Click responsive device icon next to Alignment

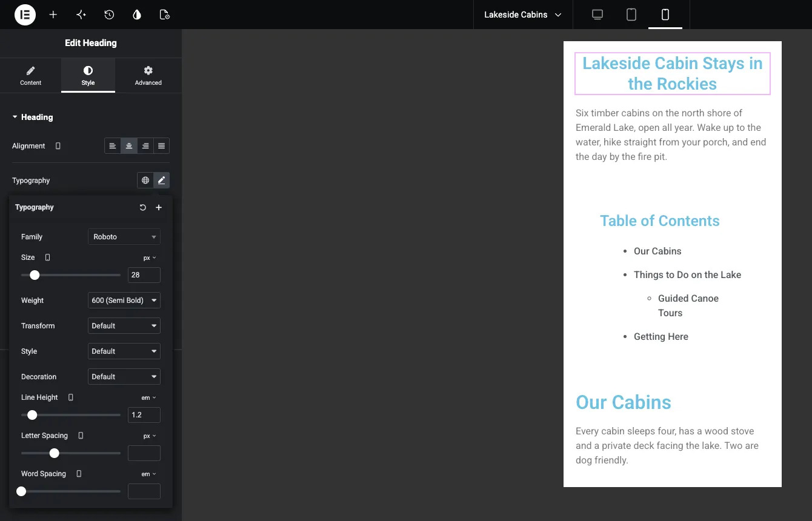58,146
